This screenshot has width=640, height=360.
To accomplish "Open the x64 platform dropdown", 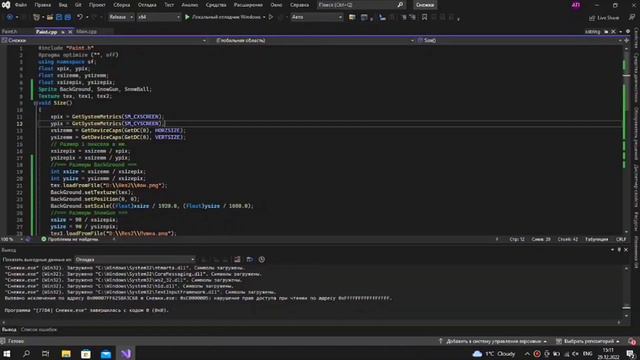I will click(x=159, y=17).
